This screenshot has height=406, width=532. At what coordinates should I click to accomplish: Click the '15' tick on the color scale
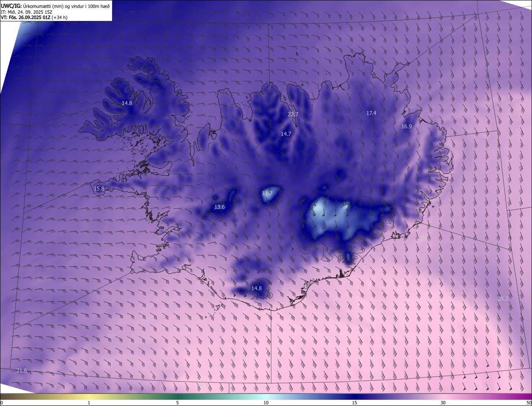tap(355, 403)
